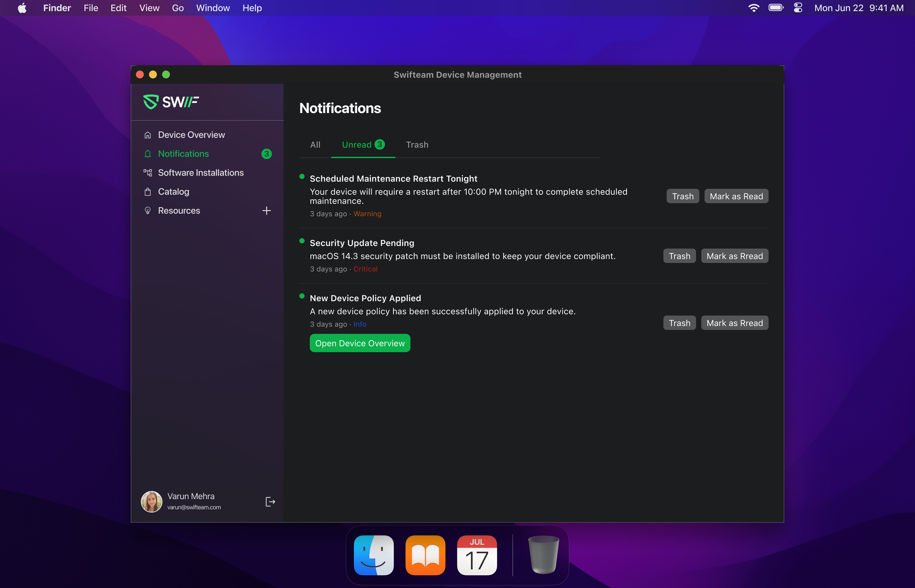
Task: Select the Unread tab
Action: tap(363, 145)
